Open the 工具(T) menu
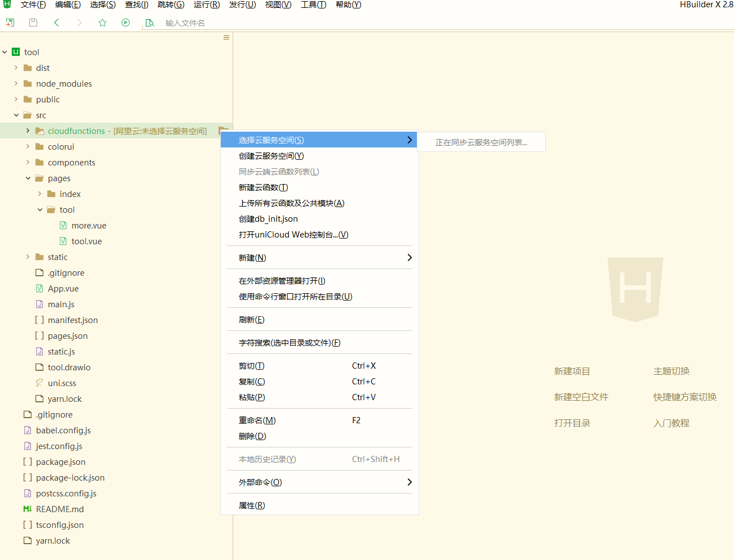The width and height of the screenshot is (734, 560). point(314,5)
